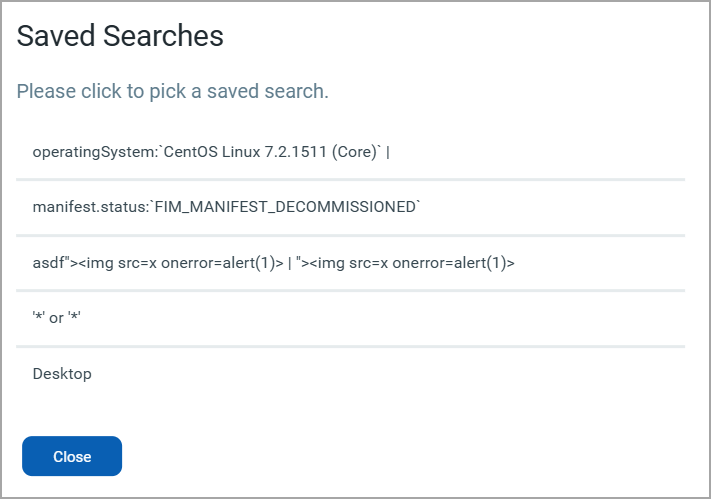Load the CentOS Linux 7.2.1511 (Core) query
Screen dimensions: 711x499
(350, 152)
